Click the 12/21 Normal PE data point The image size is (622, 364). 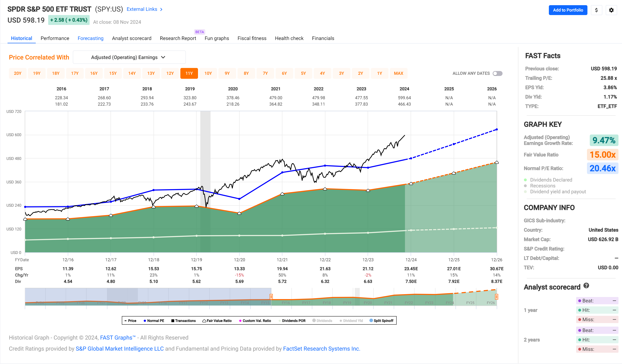(x=282, y=172)
